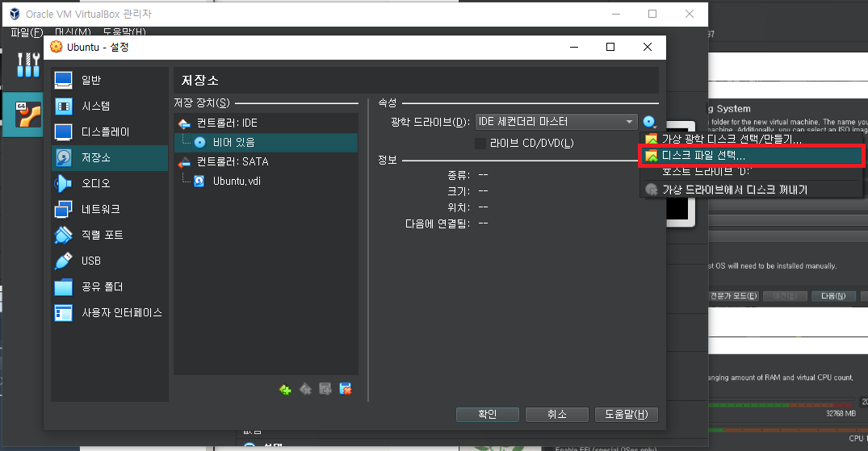Open the IDE 세컨더리 마스터 drive dropdown
868x451 pixels.
(x=556, y=122)
